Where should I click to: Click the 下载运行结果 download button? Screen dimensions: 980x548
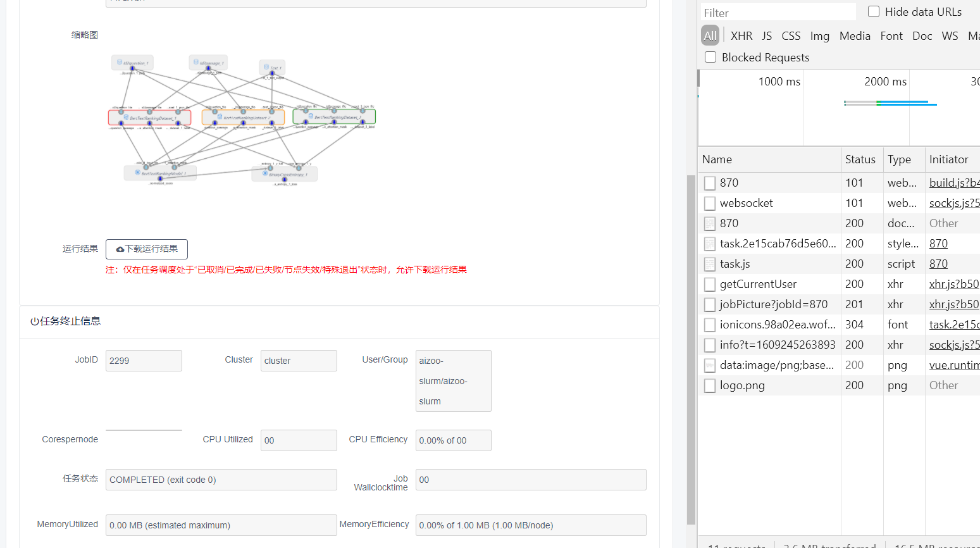pyautogui.click(x=146, y=249)
